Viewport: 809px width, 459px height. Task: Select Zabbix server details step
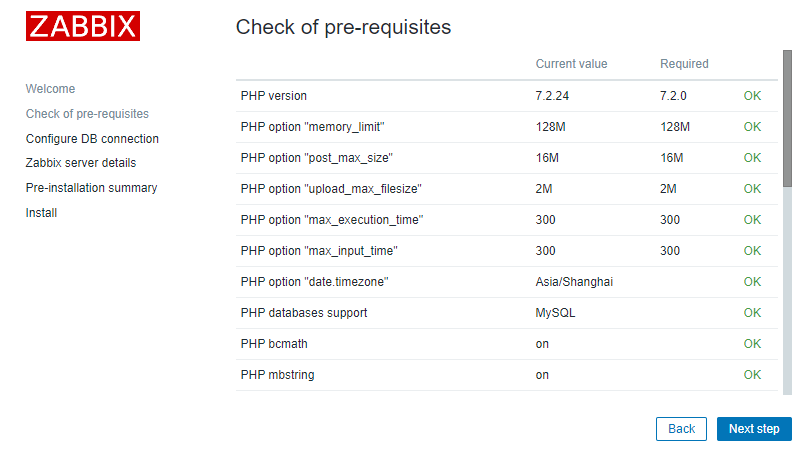coord(81,163)
